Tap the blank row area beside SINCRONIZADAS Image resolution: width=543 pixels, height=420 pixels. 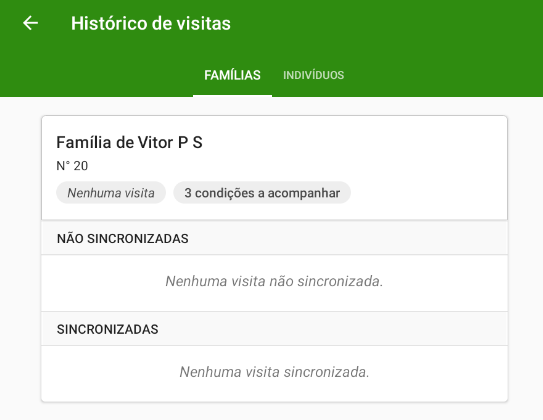332,329
